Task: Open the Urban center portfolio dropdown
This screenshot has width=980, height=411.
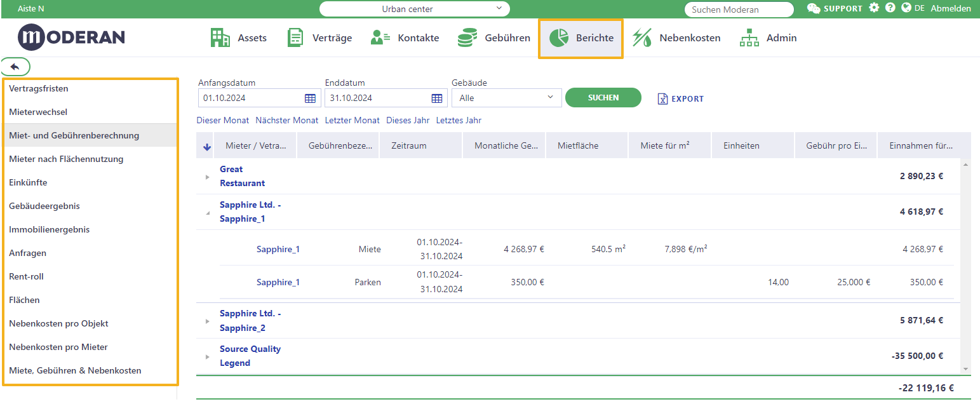Action: click(x=414, y=9)
